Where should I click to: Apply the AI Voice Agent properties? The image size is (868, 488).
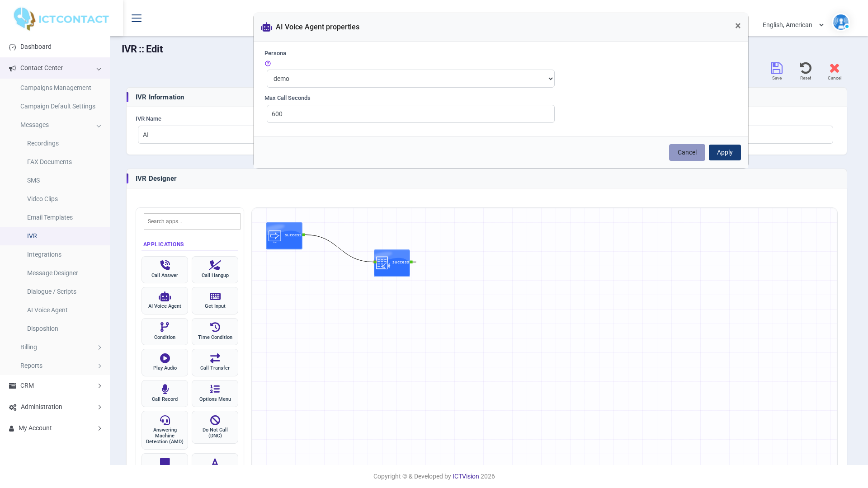pyautogui.click(x=725, y=153)
